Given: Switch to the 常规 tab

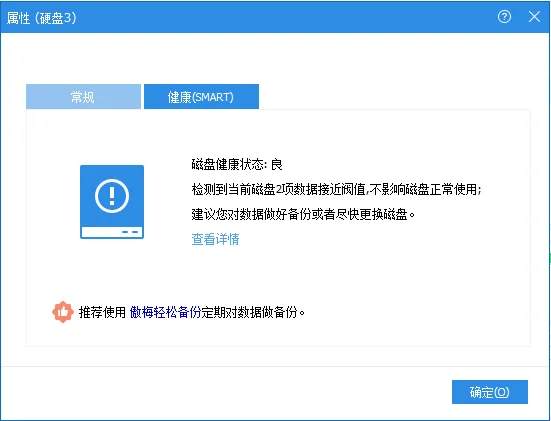Looking at the screenshot, I should coord(83,96).
